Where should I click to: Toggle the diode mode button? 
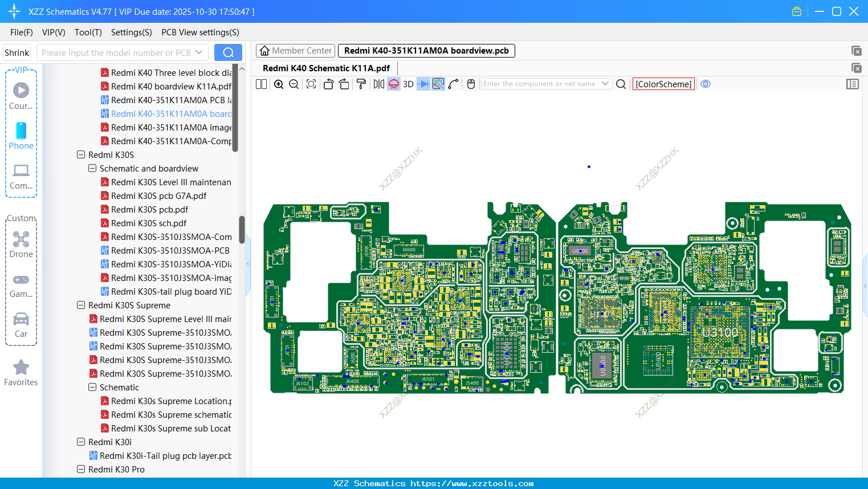[423, 84]
